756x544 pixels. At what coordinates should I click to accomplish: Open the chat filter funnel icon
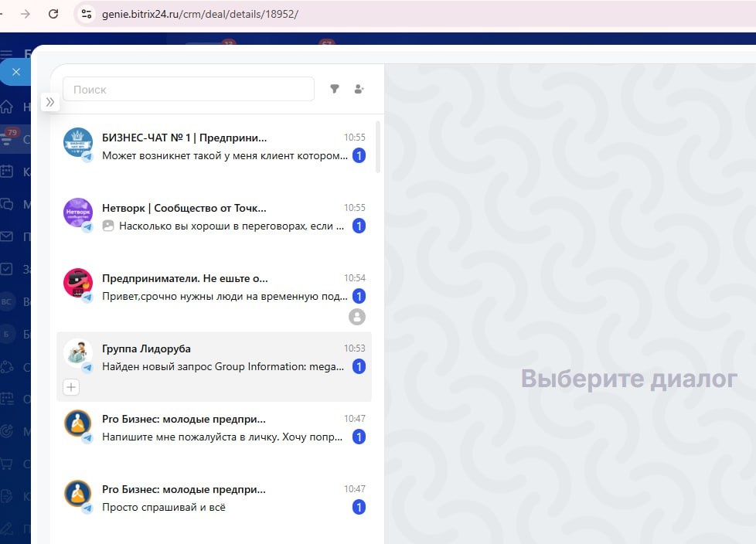pyautogui.click(x=335, y=89)
